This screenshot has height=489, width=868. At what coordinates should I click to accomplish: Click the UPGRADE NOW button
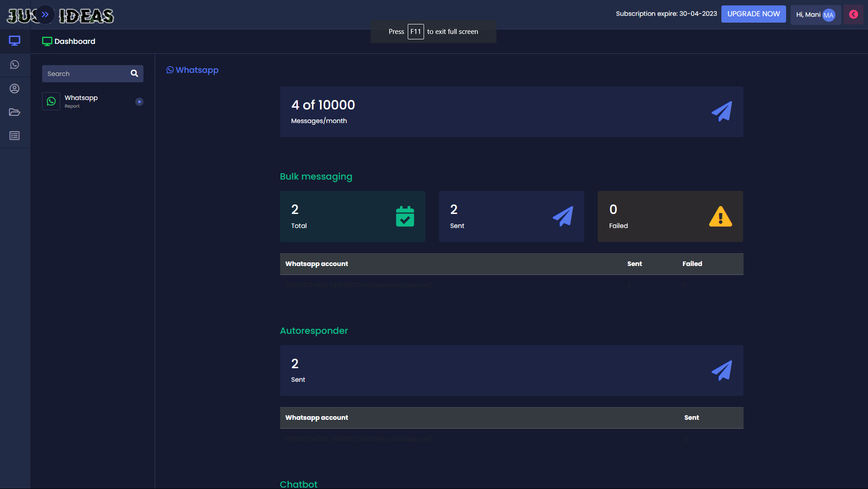tap(754, 14)
